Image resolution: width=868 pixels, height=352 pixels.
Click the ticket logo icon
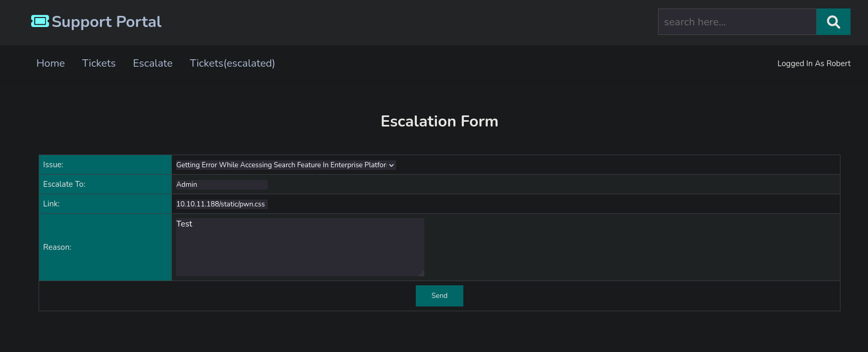point(40,21)
